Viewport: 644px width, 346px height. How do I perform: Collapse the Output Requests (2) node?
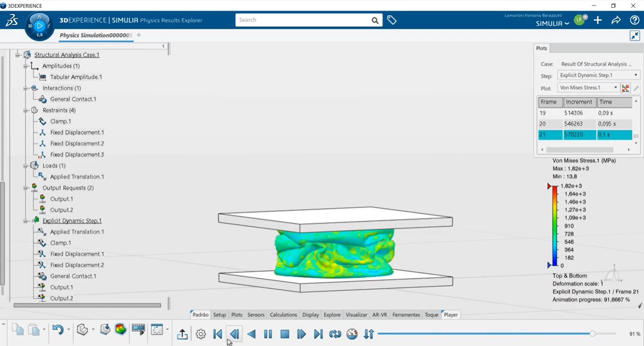25,188
